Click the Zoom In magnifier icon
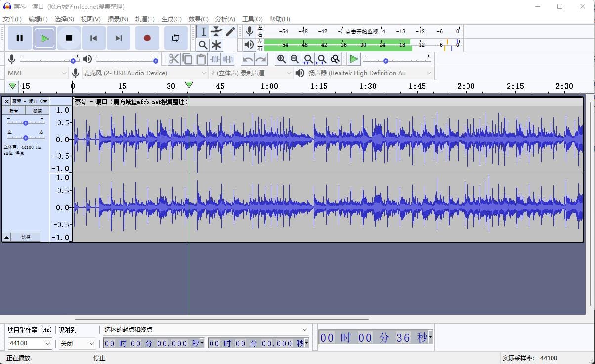This screenshot has height=364, width=595. [x=281, y=59]
